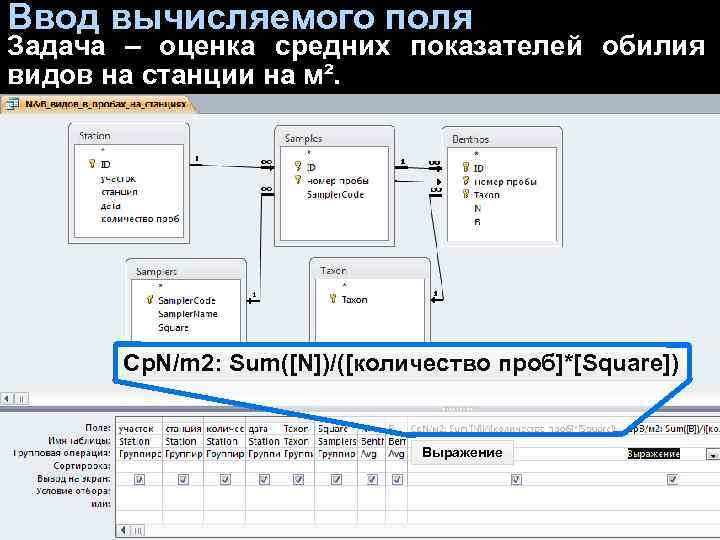
Task: Select the Поле row label
Action: (97, 428)
